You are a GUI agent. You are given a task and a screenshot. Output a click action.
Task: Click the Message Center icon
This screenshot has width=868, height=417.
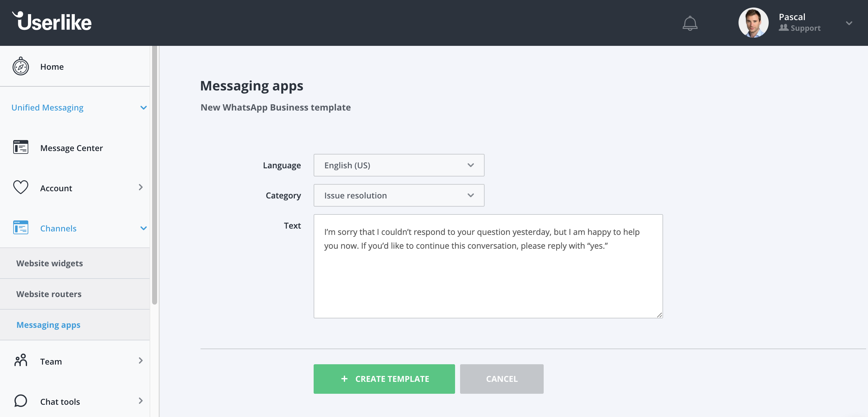point(20,147)
